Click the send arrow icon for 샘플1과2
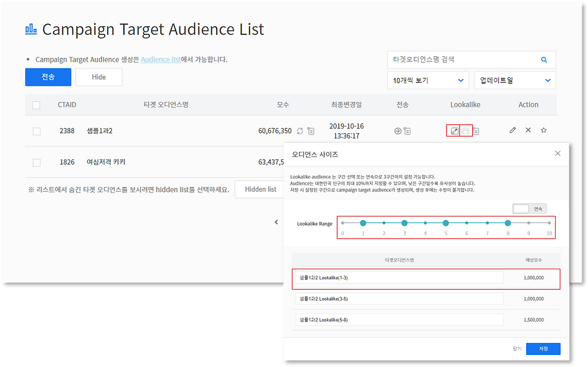588x367 pixels. [398, 131]
